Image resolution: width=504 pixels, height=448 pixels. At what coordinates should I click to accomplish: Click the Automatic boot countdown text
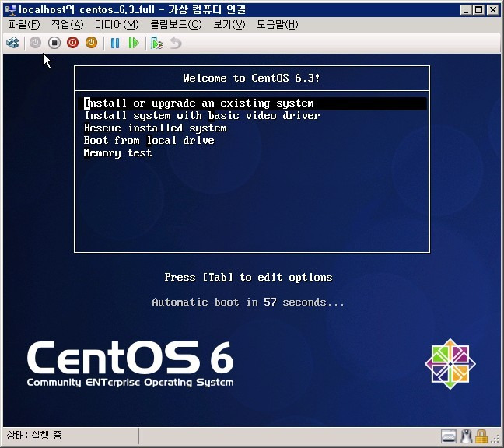coord(248,302)
